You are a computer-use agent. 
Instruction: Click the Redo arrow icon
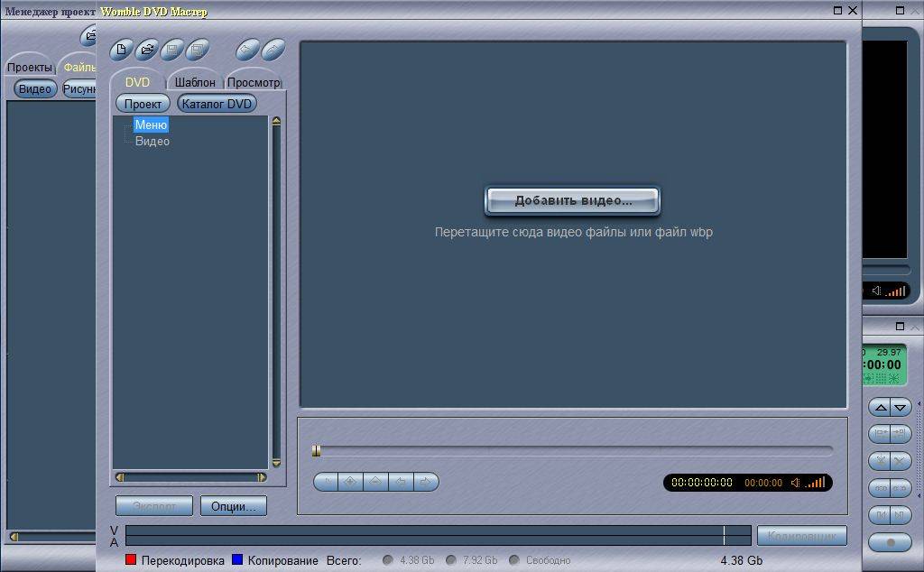coord(273,50)
